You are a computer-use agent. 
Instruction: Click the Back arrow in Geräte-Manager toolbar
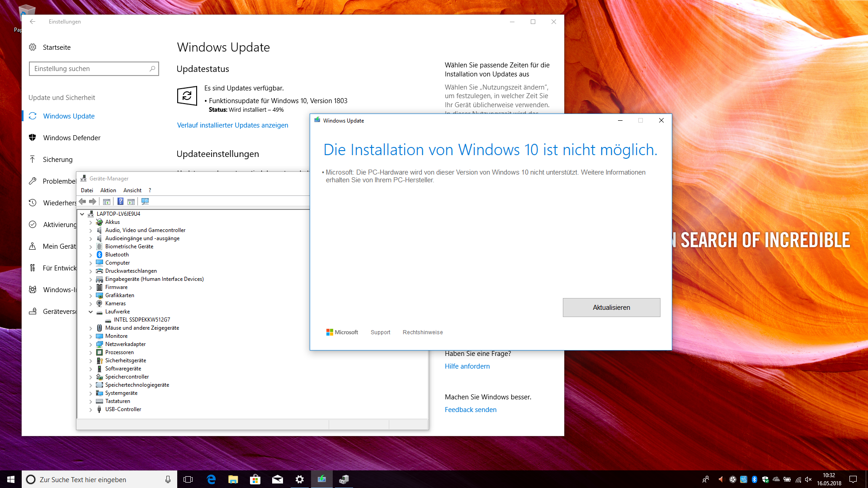[82, 202]
